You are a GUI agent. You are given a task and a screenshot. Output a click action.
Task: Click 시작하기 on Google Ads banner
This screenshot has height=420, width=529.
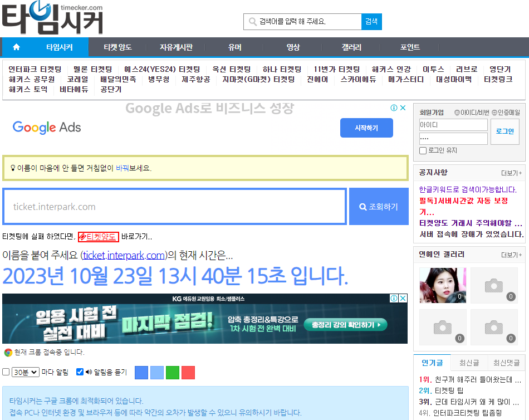pyautogui.click(x=366, y=128)
